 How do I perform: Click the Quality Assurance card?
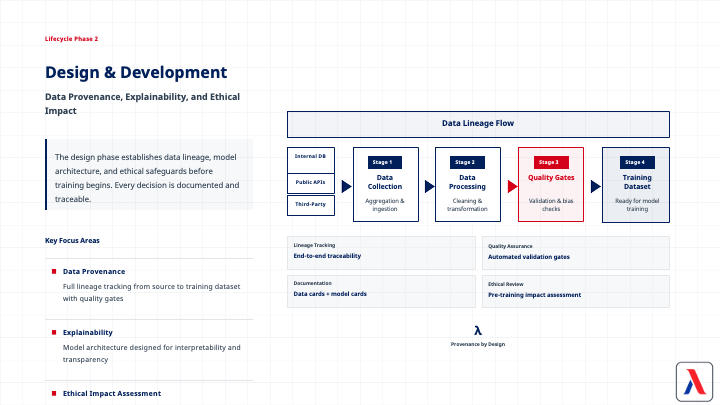pyautogui.click(x=575, y=252)
